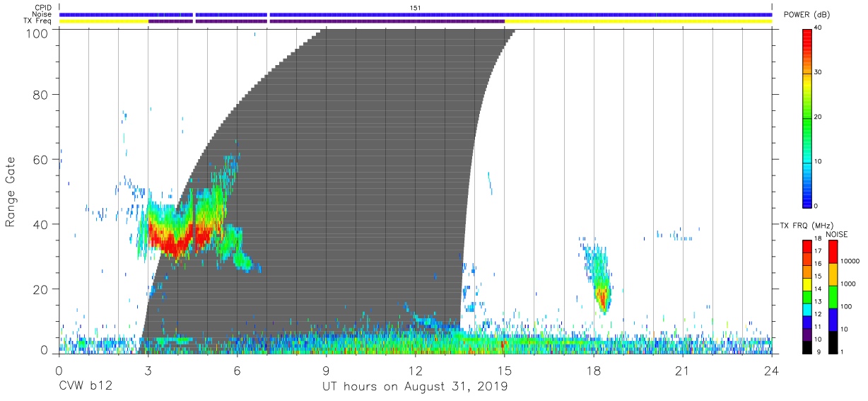Click the 100 tick on Range Gate axis
Image resolution: width=868 pixels, height=401 pixels.
pyautogui.click(x=37, y=33)
